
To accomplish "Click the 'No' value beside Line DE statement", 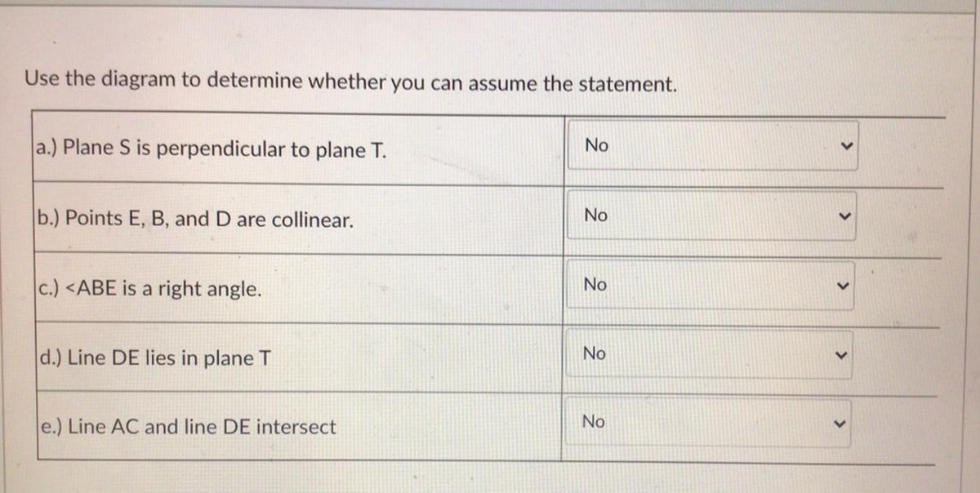I will (595, 353).
